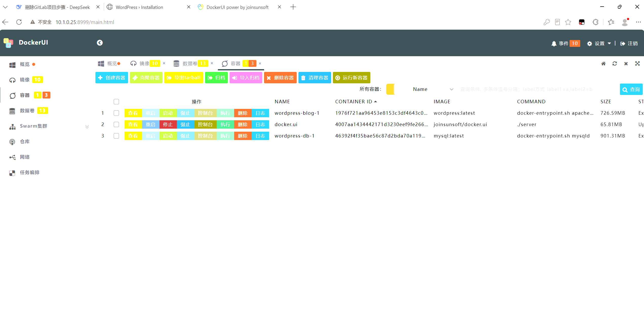Open events bell notification
This screenshot has height=316, width=644.
tap(566, 44)
